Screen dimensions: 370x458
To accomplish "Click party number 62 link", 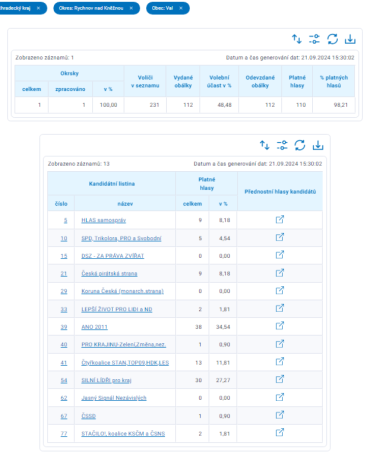I will tap(64, 398).
